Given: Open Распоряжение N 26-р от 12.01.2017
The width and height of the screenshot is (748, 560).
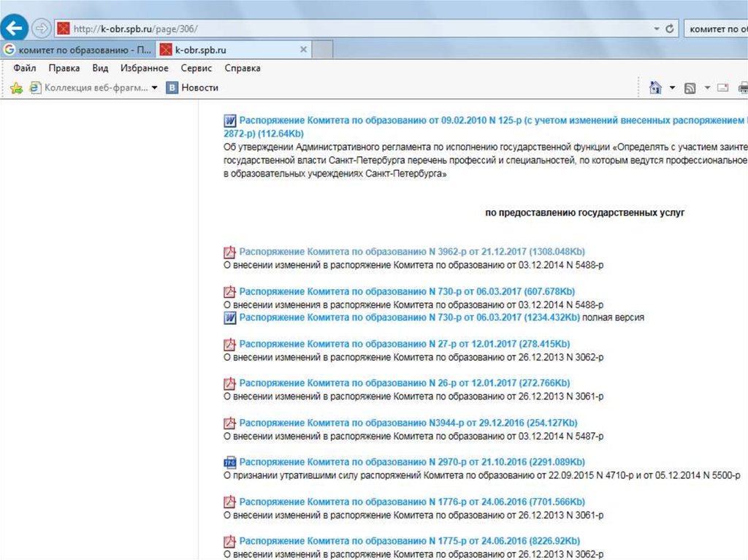Looking at the screenshot, I should tap(405, 383).
